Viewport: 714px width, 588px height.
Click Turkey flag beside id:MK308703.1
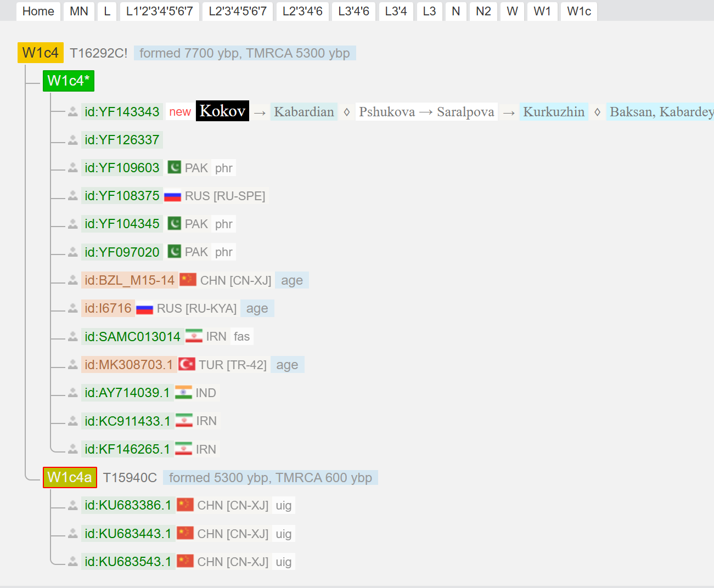187,364
